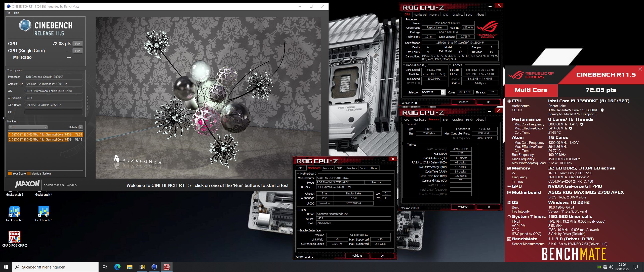
Task: Select the Geekbench 3 desktop label
Action: click(15, 195)
